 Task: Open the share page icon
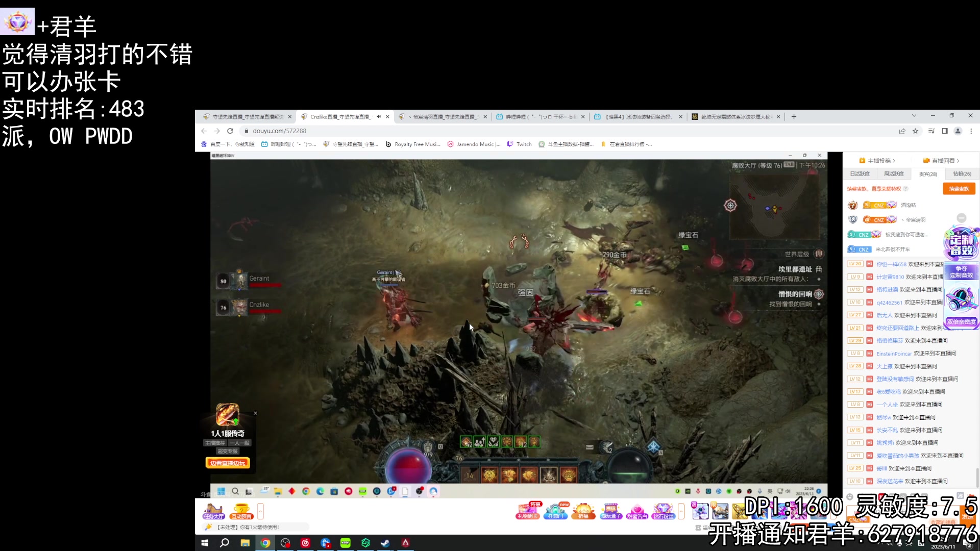[902, 131]
